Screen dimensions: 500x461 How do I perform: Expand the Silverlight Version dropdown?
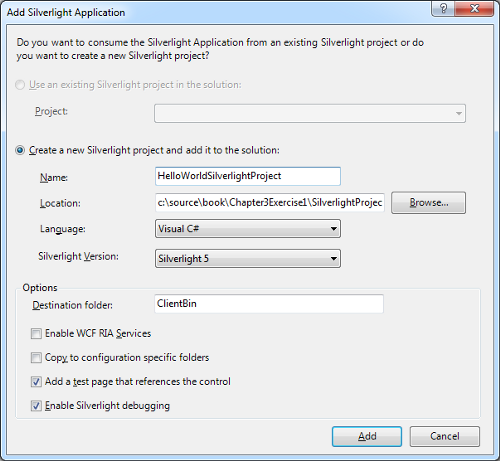248,259
